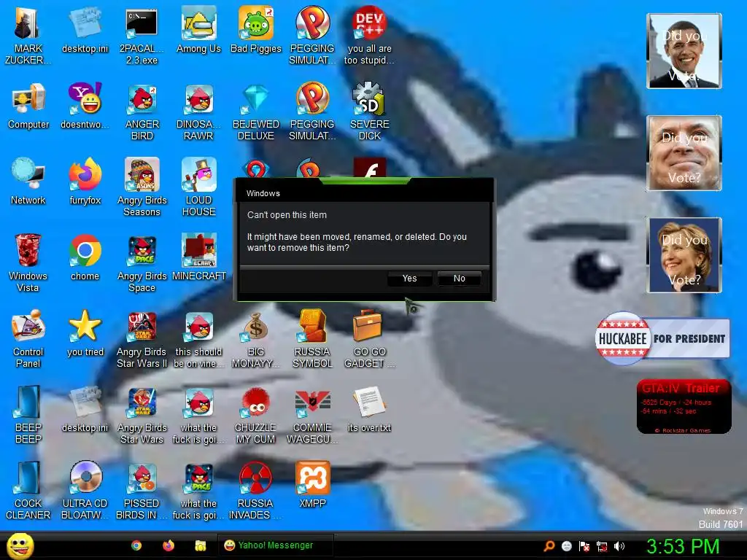Viewport: 747px width, 560px height.
Task: Click Yes in the Windows dialog
Action: 410,279
